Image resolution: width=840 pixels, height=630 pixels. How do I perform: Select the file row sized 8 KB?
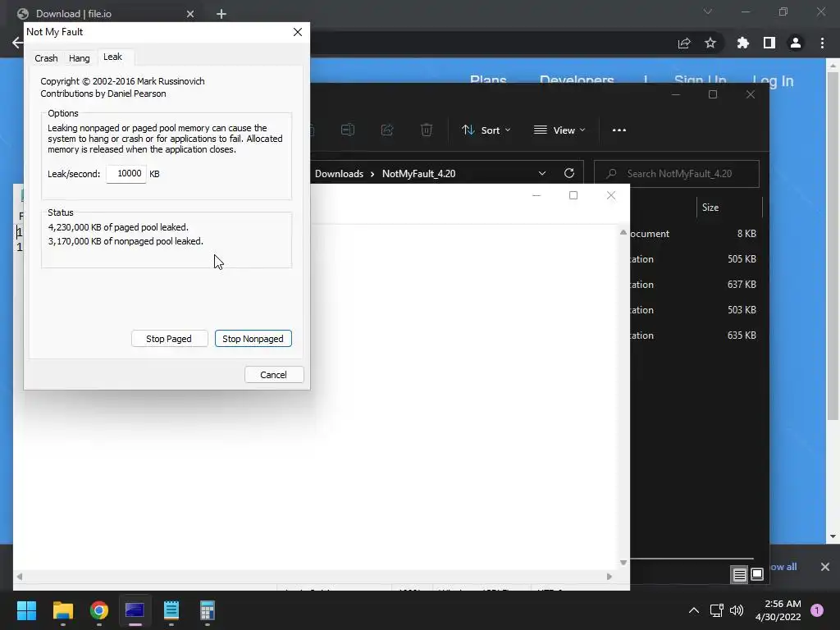click(695, 234)
